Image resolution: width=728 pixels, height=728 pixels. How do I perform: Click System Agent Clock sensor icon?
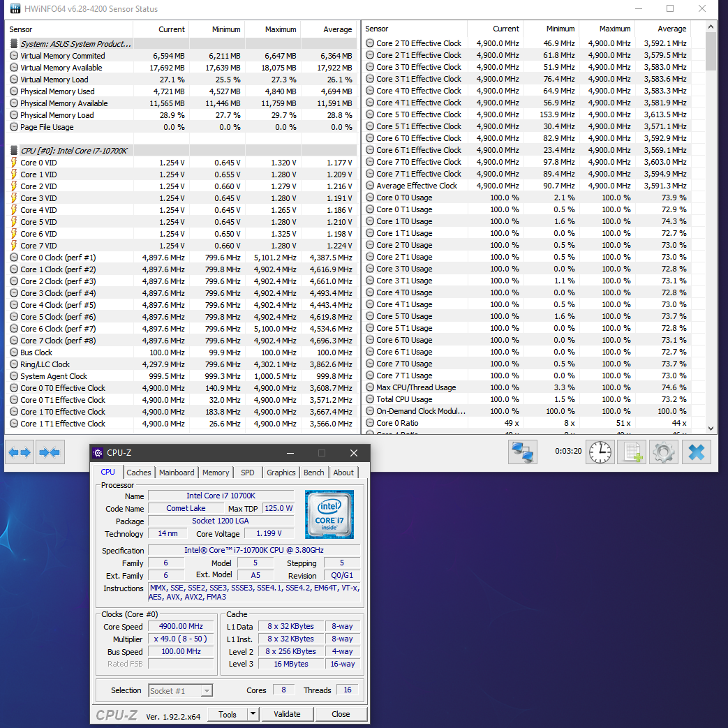[14, 376]
